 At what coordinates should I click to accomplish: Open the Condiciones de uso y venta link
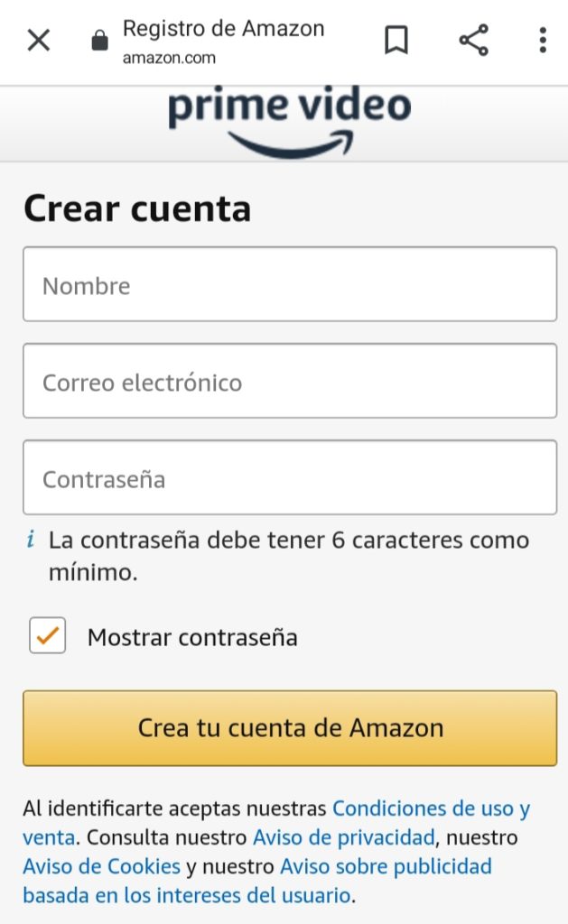click(430, 808)
